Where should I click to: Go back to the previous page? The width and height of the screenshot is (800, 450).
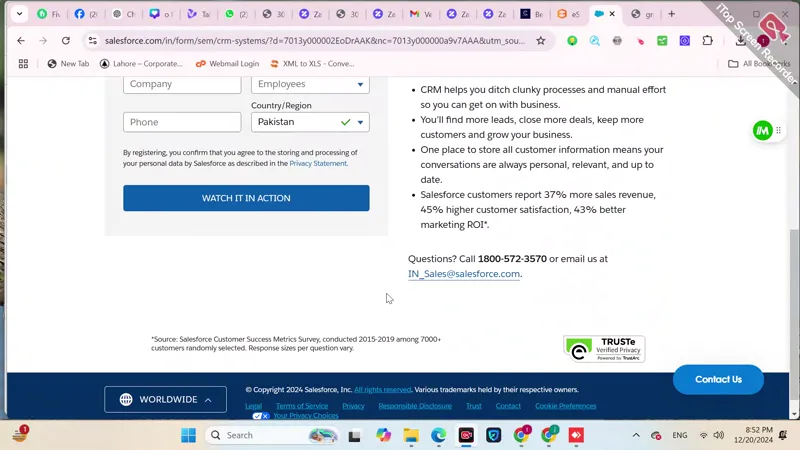[x=20, y=40]
